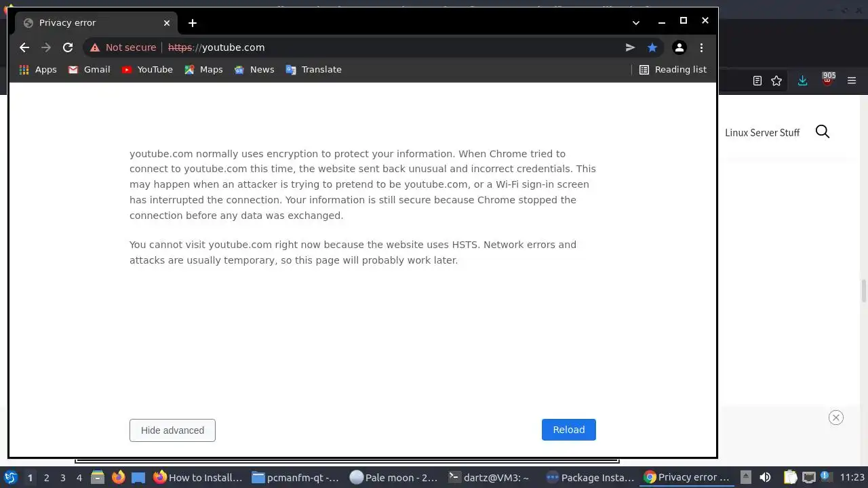Click the Firefox page vertical scrollbar

pyautogui.click(x=864, y=290)
